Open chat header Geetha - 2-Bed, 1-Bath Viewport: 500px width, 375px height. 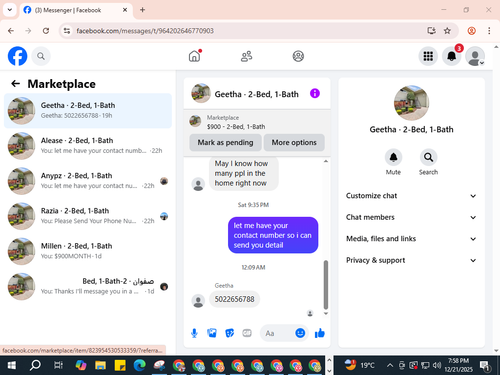coord(257,94)
